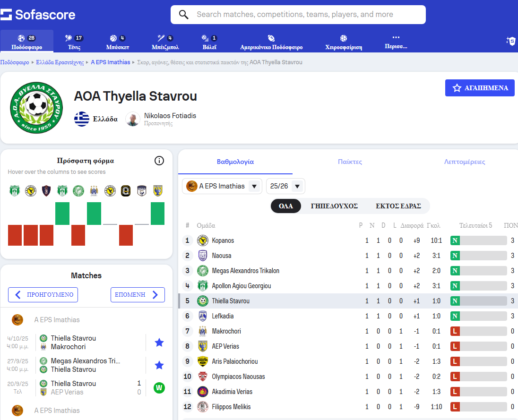Open the Ποδόσφαιρο sport tab

tap(27, 42)
